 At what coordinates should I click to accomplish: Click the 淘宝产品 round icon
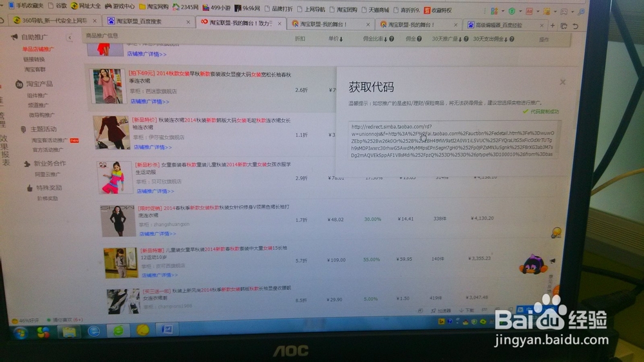[19, 84]
